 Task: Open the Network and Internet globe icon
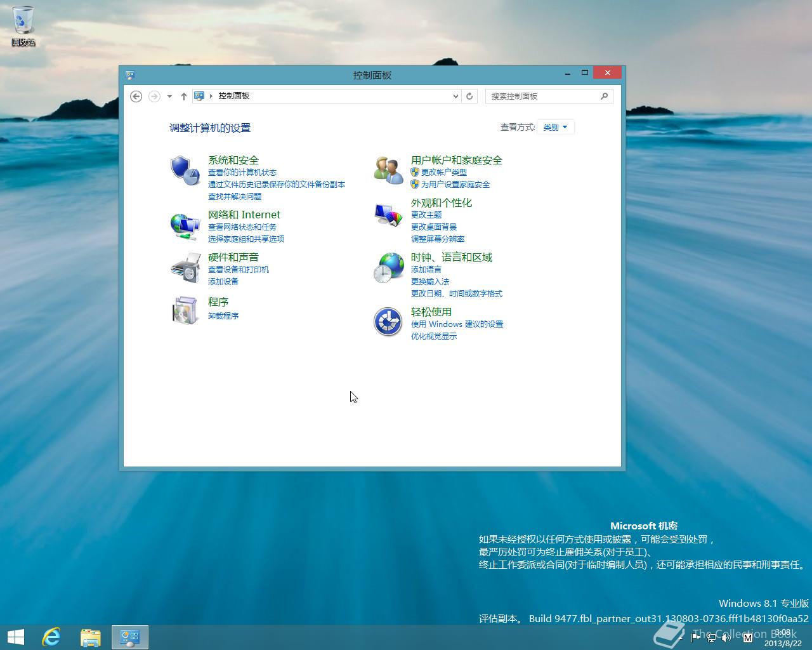click(185, 225)
